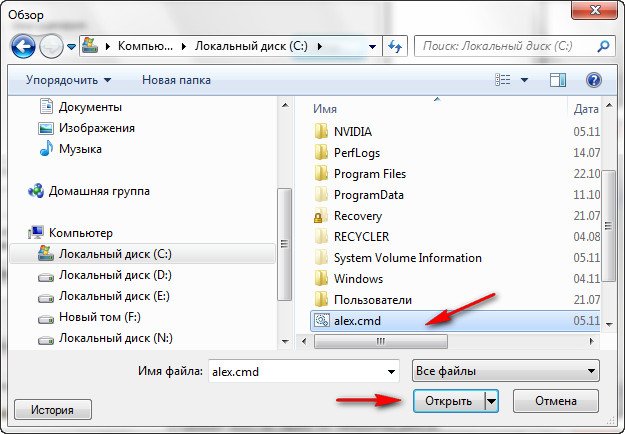Select Документы in the navigation pane

pyautogui.click(x=90, y=107)
